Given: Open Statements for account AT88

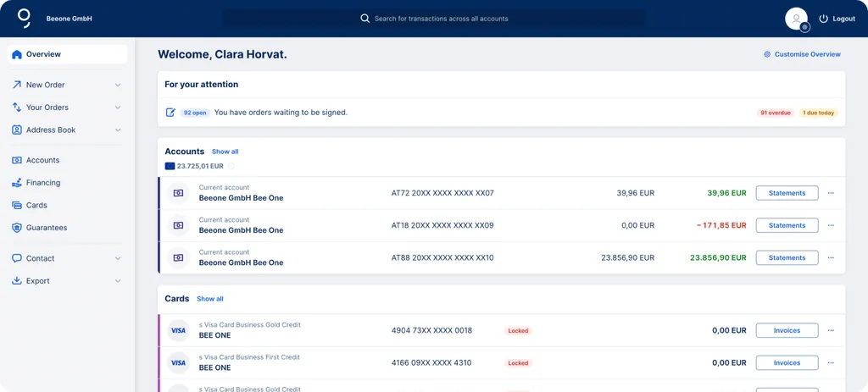Looking at the screenshot, I should click(787, 257).
